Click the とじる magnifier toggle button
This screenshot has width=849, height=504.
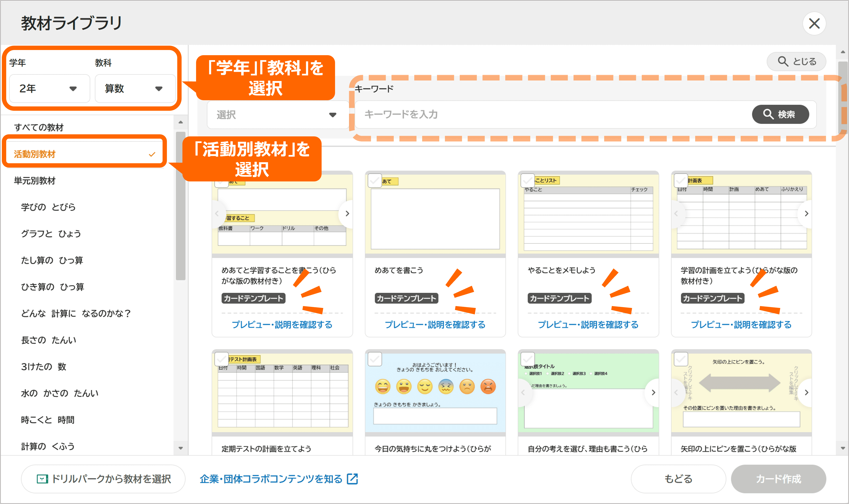(796, 61)
